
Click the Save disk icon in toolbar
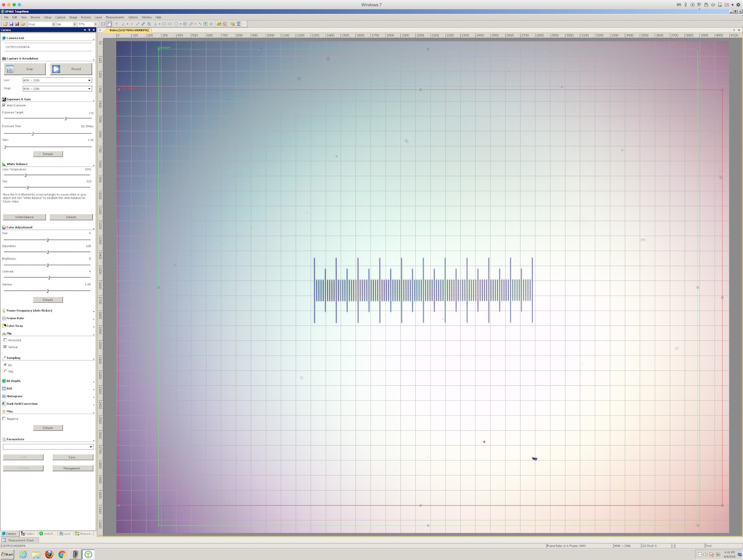[x=11, y=24]
